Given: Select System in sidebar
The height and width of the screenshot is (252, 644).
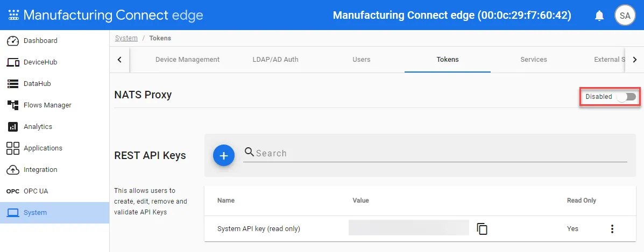Looking at the screenshot, I should click(x=55, y=213).
